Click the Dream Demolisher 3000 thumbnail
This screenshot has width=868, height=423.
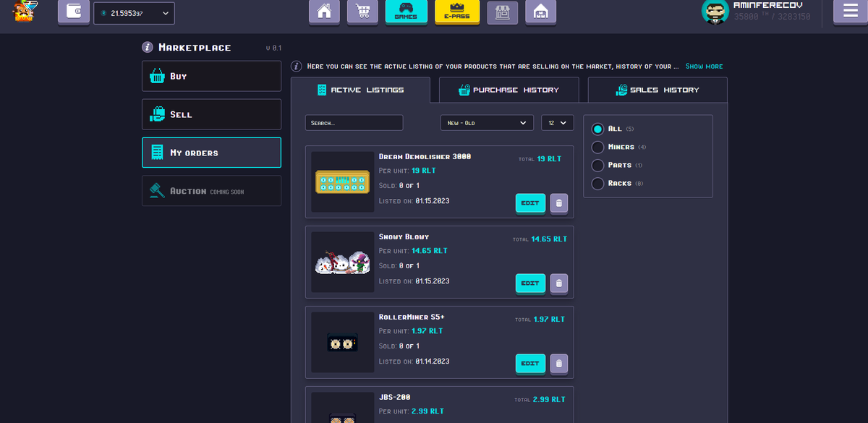pos(342,181)
